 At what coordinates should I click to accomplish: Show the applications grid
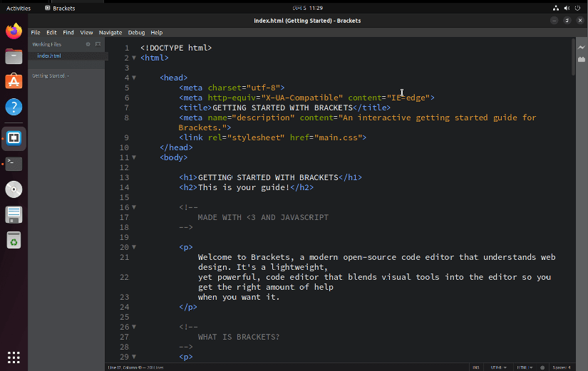pyautogui.click(x=14, y=357)
